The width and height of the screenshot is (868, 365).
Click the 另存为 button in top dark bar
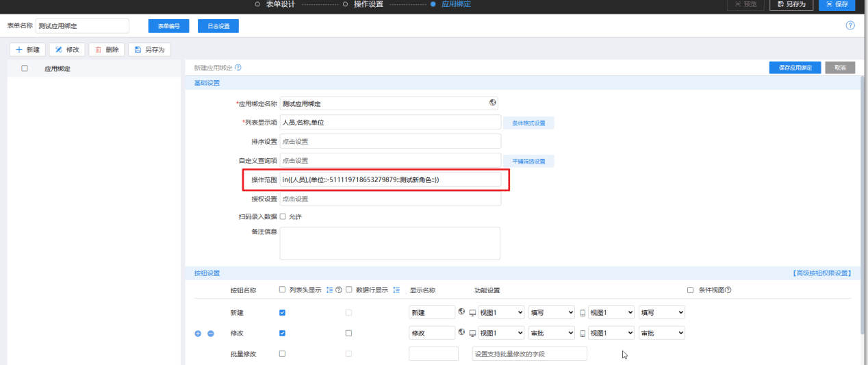tap(791, 5)
